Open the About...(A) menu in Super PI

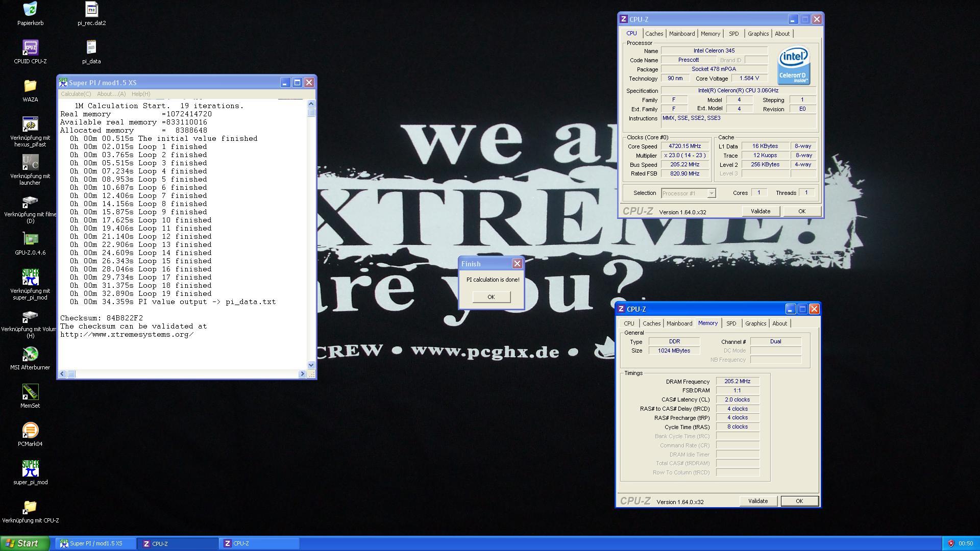[x=111, y=94]
